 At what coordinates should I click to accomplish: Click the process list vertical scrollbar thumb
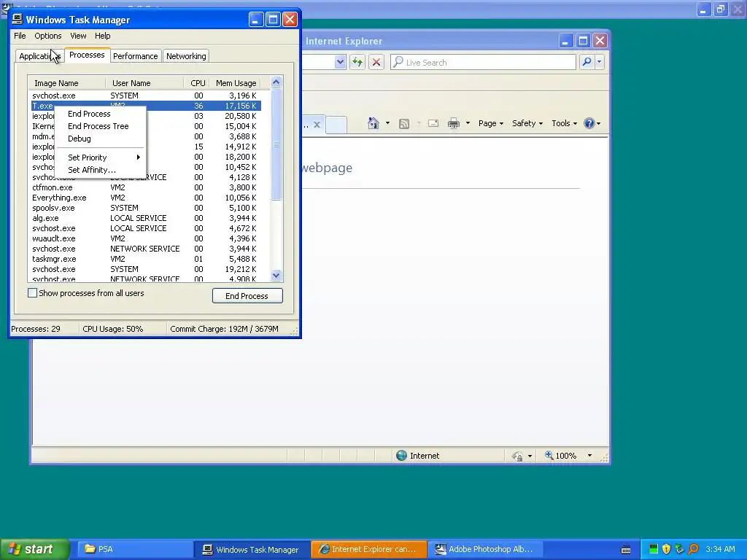276,144
